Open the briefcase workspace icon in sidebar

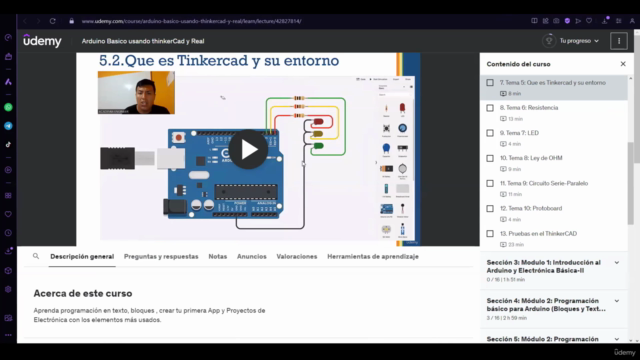[x=8, y=57]
